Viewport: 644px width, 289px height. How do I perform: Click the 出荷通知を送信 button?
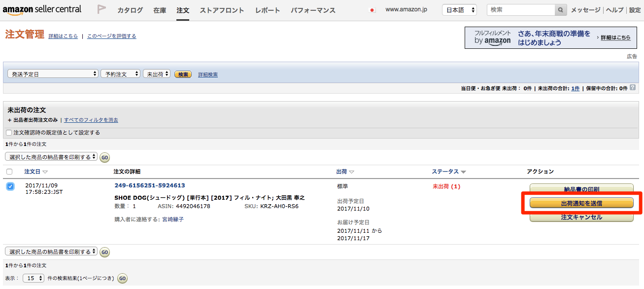tap(581, 203)
